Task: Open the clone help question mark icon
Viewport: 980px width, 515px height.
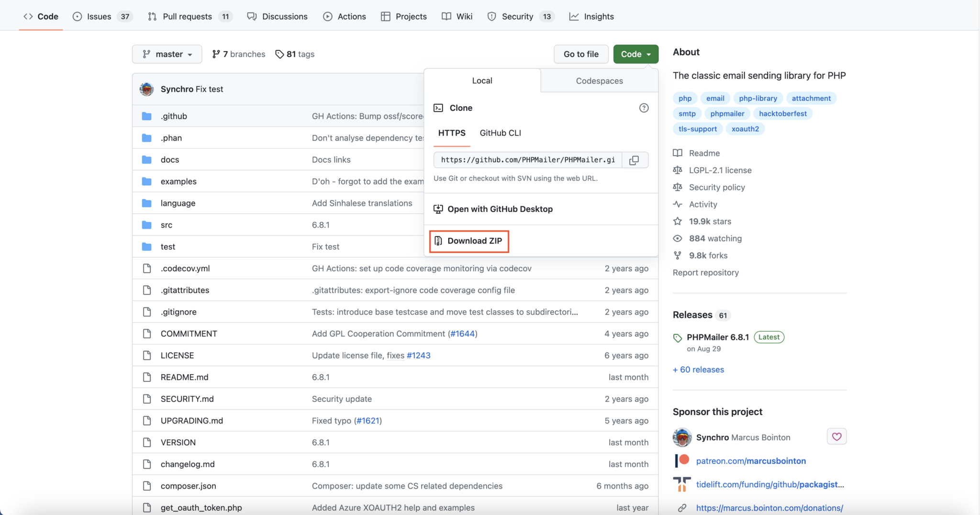Action: pos(644,108)
